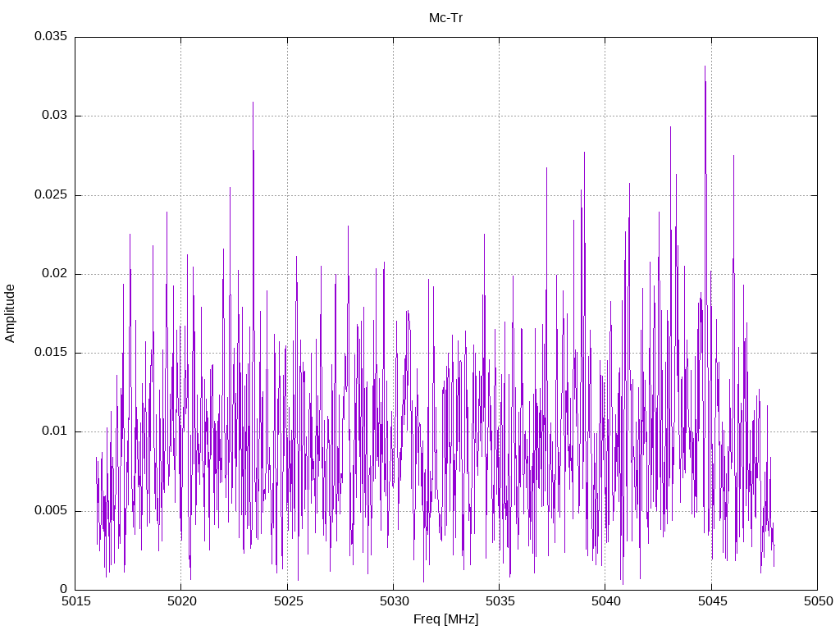Click the x-axis tick label 5020

click(x=181, y=601)
